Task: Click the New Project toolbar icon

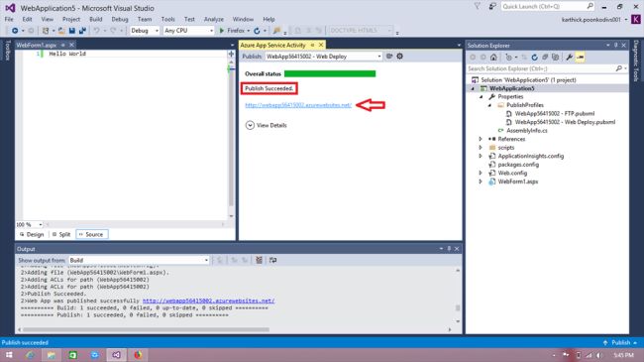Action: (46, 31)
